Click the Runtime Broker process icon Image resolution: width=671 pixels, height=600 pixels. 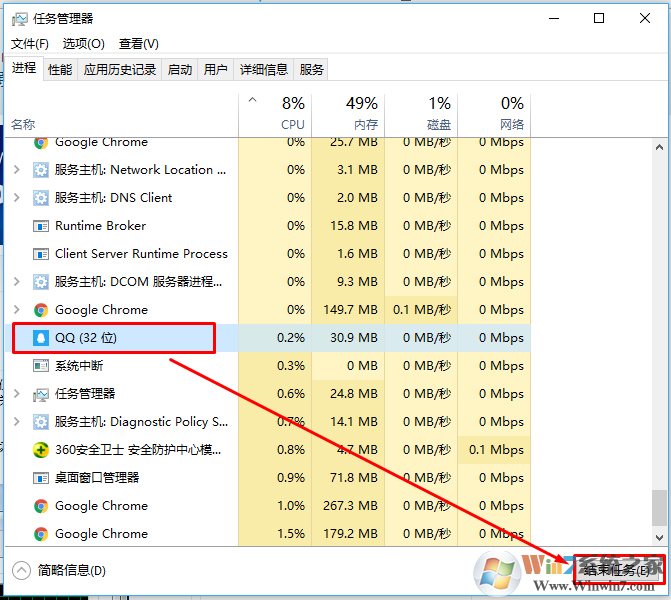click(41, 226)
